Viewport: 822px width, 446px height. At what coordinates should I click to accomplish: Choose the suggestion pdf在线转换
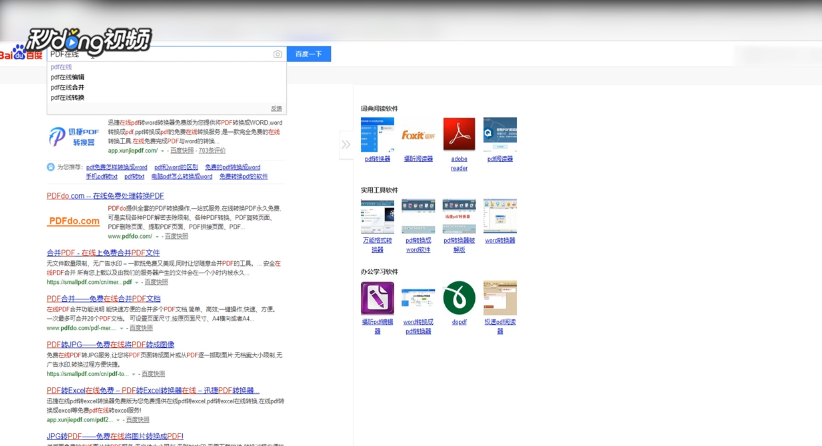click(x=67, y=97)
